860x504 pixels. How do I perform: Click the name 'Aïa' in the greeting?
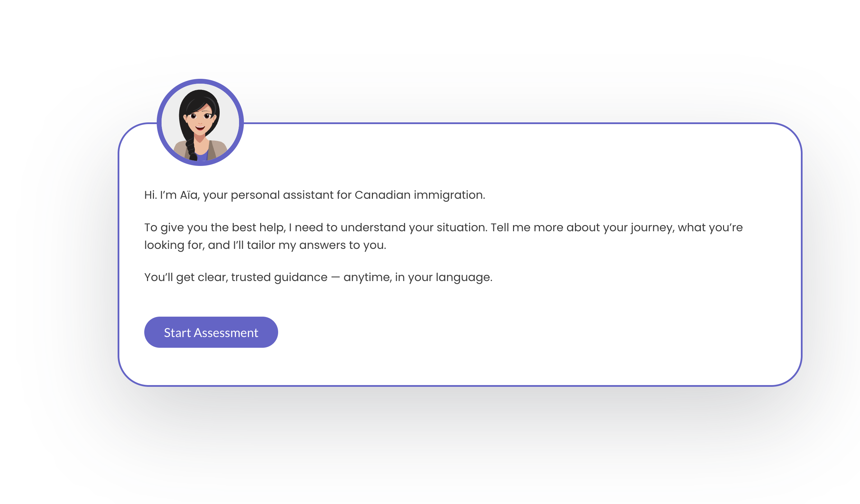(x=189, y=195)
